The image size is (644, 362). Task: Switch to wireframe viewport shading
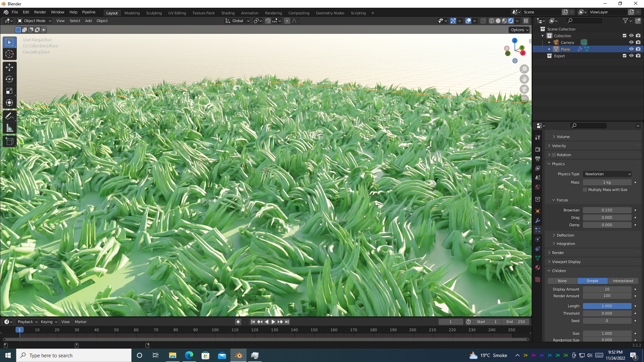(492, 21)
